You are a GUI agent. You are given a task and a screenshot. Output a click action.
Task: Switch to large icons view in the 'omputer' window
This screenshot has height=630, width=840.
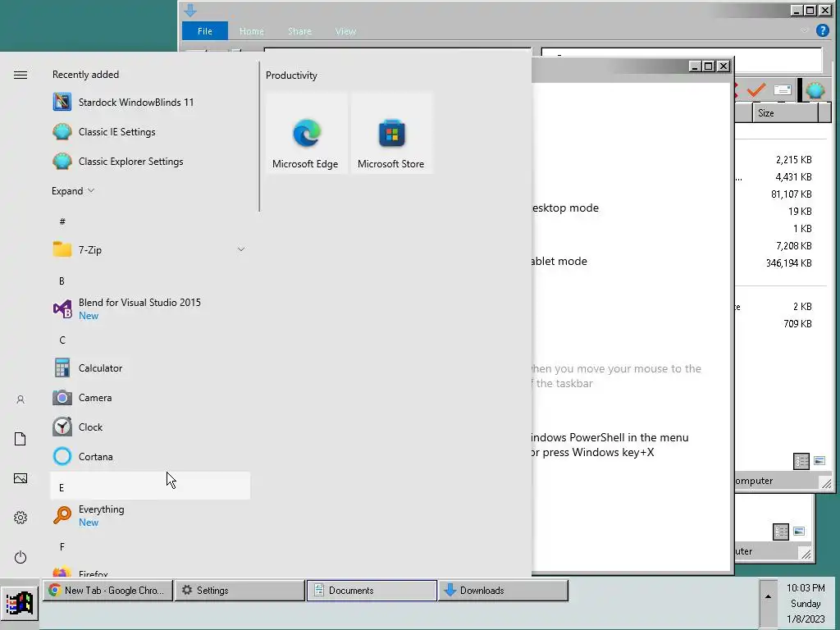(819, 461)
